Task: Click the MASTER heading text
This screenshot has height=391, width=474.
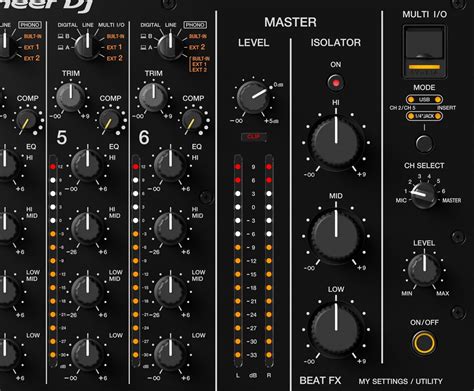Action: 290,22
